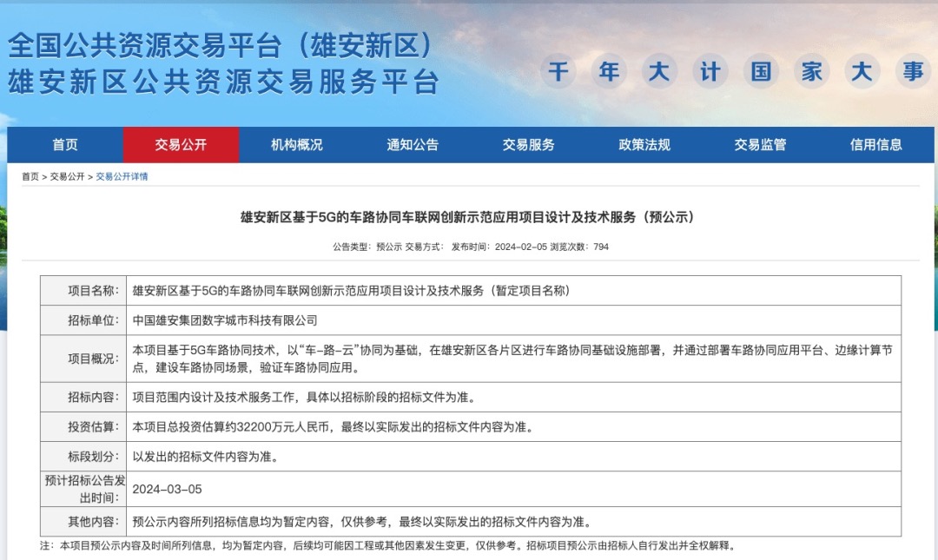Viewport: 938px width, 560px height.
Task: Click the circular 千 slogan badge
Action: (x=558, y=71)
